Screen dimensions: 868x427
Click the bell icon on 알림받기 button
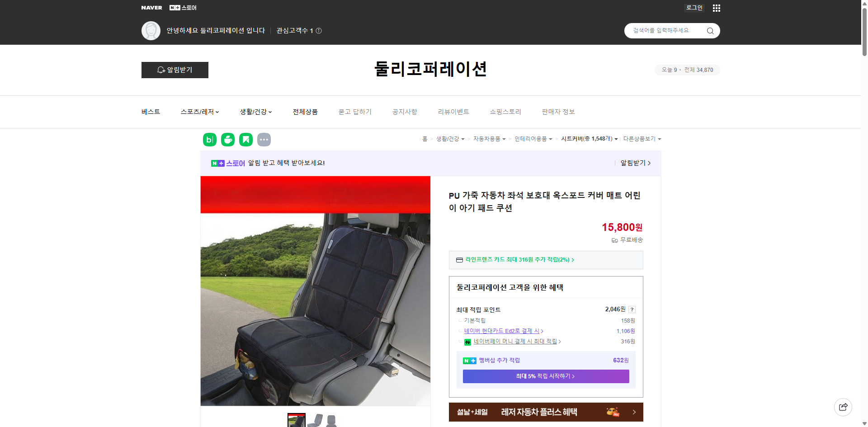(x=161, y=70)
